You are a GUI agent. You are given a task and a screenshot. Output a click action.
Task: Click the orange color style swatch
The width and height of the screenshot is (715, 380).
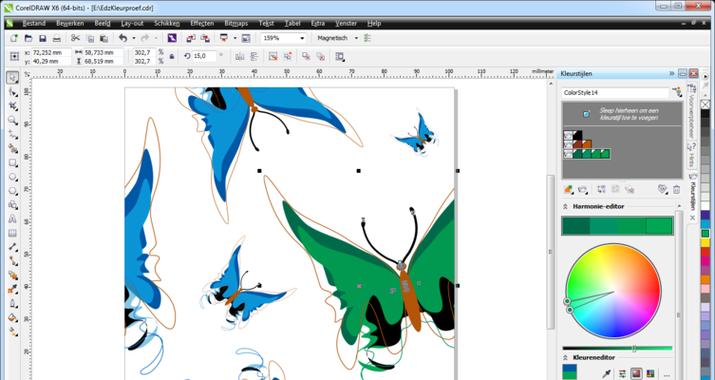click(x=587, y=145)
